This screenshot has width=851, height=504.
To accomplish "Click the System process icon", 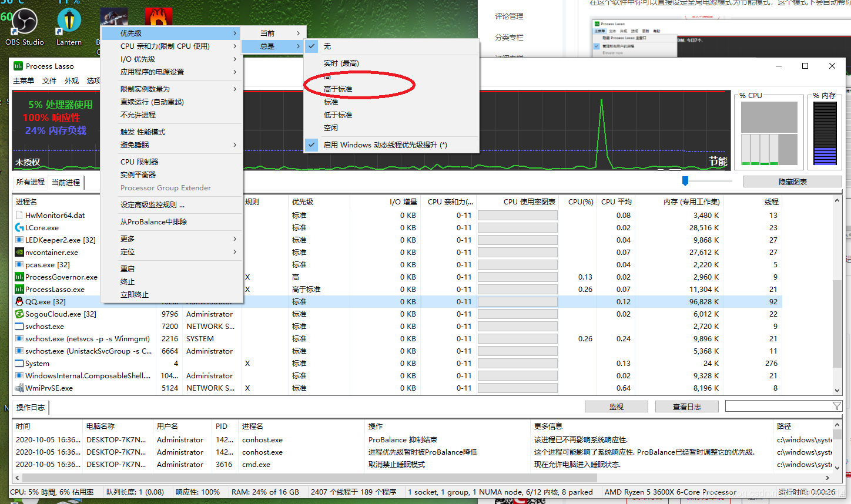I will pos(19,364).
